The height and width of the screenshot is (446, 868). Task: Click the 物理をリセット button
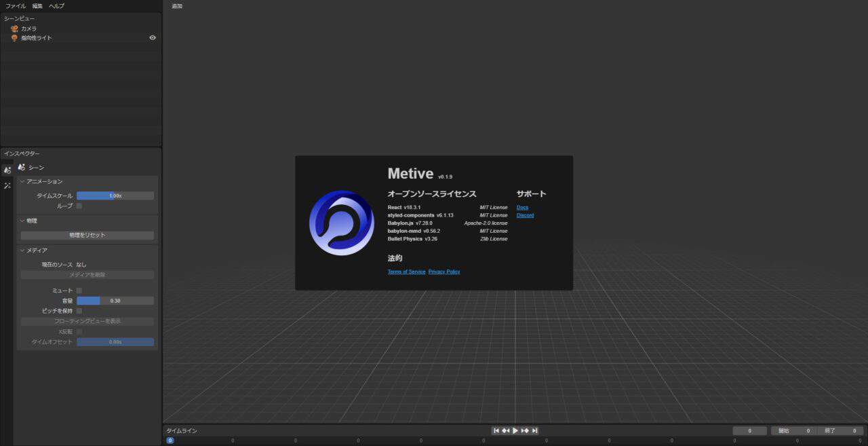click(87, 235)
